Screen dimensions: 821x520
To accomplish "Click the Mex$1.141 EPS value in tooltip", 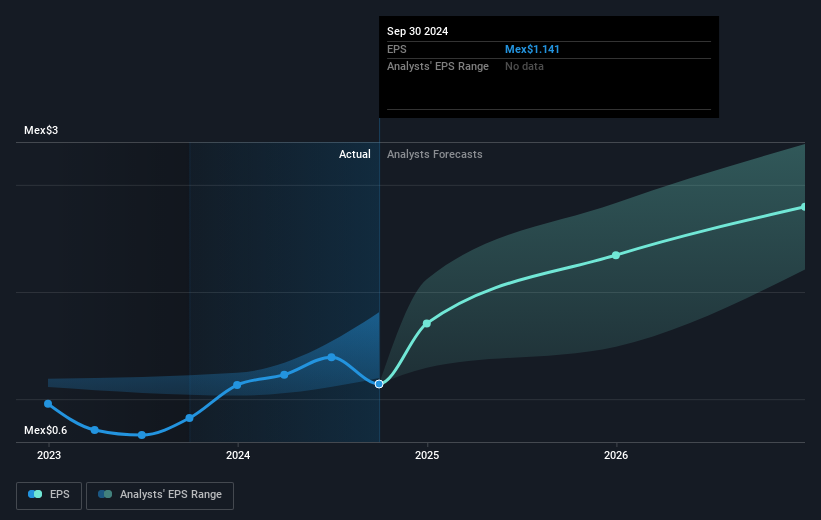I will click(532, 49).
